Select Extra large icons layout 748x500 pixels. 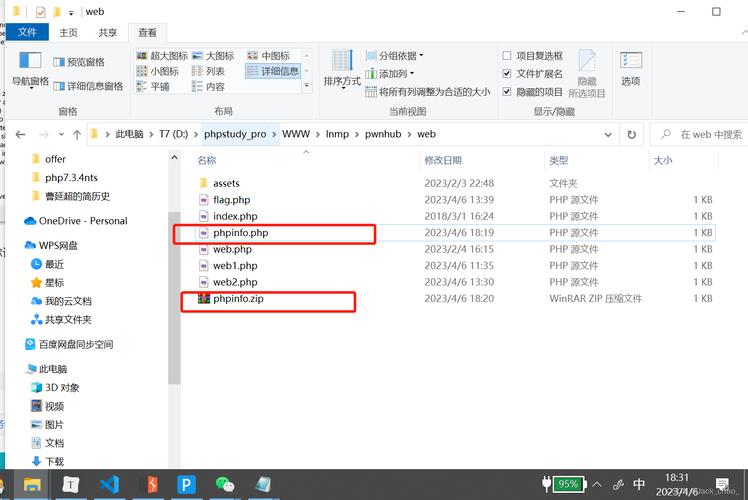(162, 56)
